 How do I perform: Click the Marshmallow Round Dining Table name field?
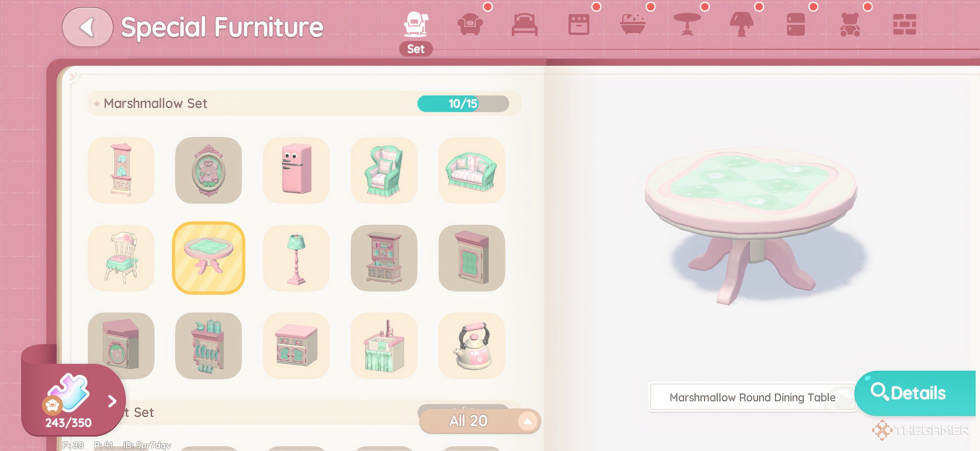click(752, 397)
